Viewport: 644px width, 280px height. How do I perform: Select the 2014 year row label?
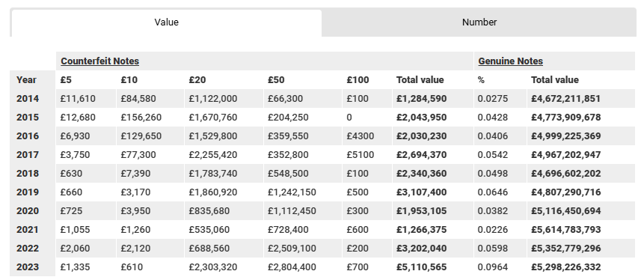28,99
